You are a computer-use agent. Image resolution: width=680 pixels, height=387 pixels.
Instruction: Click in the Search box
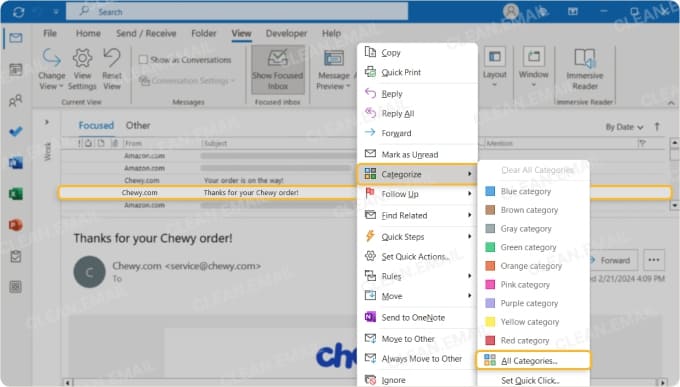click(x=237, y=12)
